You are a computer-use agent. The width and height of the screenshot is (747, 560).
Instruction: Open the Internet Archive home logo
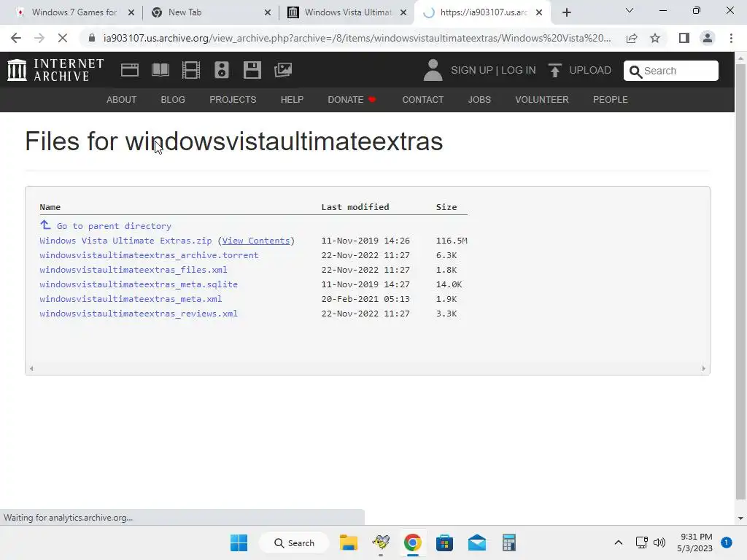[55, 70]
